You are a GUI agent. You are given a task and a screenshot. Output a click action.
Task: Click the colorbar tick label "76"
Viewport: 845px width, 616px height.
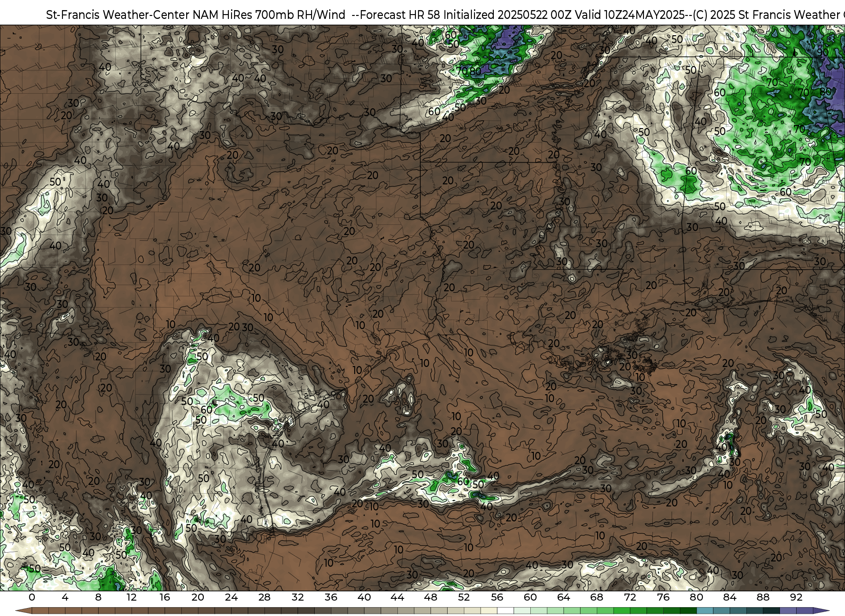coord(663,597)
